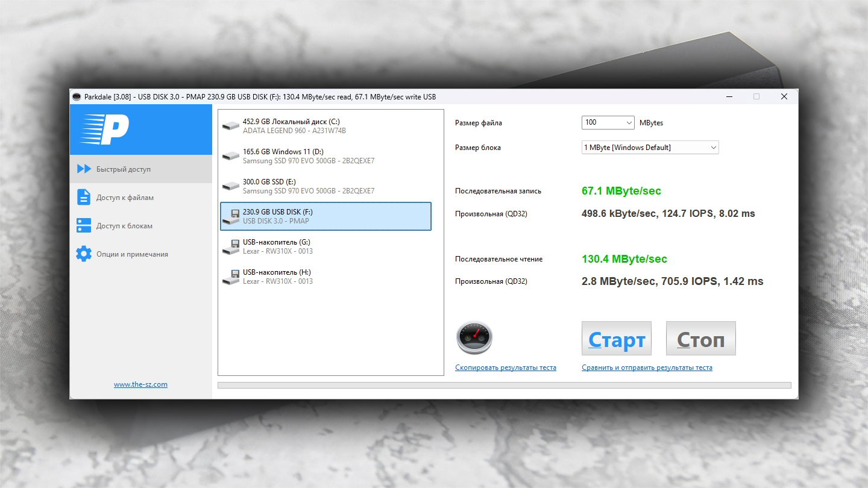The image size is (868, 488).
Task: Open the Скопировать результаты теста link
Action: click(x=506, y=368)
